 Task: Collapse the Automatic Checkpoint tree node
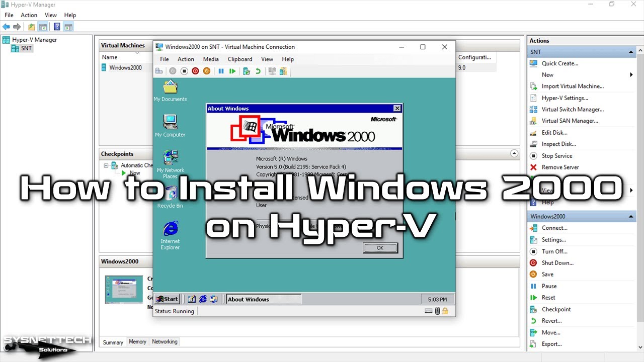tap(106, 165)
